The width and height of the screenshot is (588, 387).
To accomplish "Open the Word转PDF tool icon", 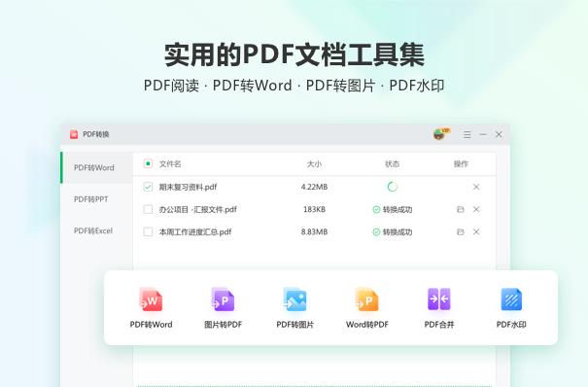I will 367,299.
